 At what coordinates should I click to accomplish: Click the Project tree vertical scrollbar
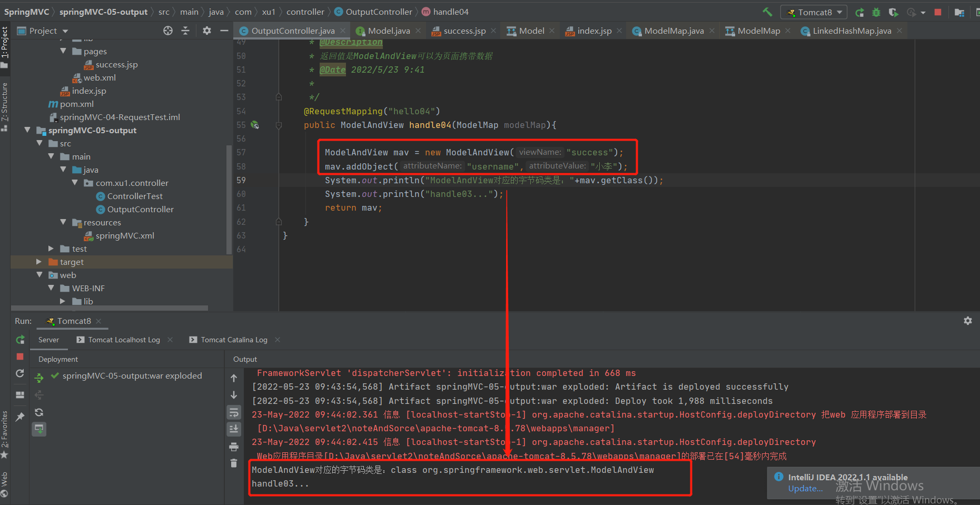click(x=229, y=200)
